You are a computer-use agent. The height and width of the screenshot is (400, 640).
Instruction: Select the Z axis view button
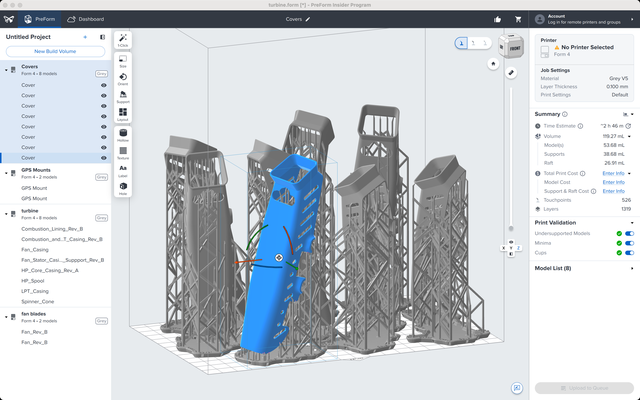pyautogui.click(x=518, y=248)
